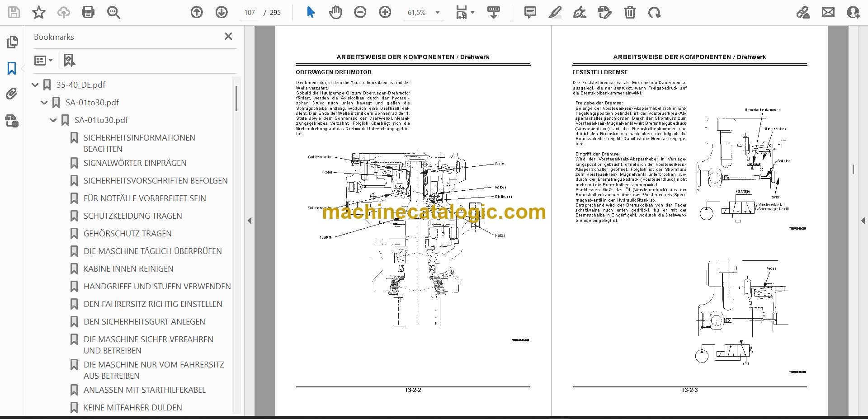Image resolution: width=868 pixels, height=419 pixels.
Task: Open the bookmark options dropdown menu
Action: [x=43, y=60]
